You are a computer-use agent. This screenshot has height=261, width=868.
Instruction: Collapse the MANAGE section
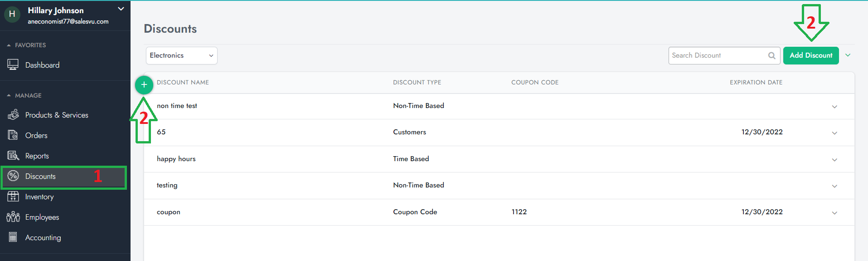pos(9,96)
